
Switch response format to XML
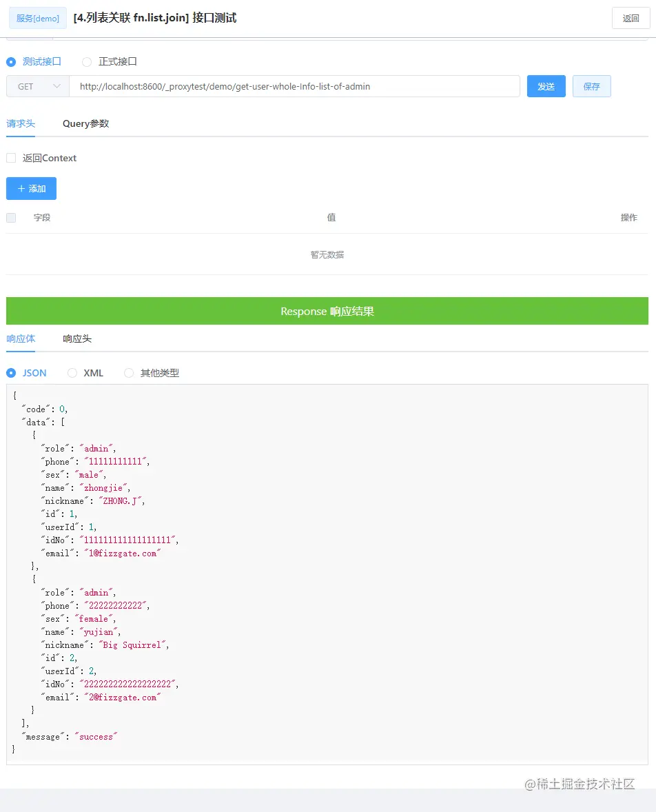pyautogui.click(x=72, y=372)
